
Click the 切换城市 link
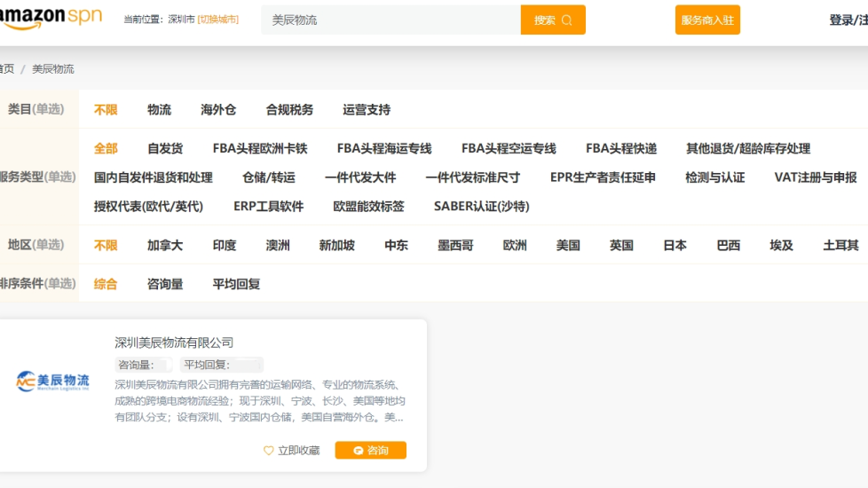(218, 20)
